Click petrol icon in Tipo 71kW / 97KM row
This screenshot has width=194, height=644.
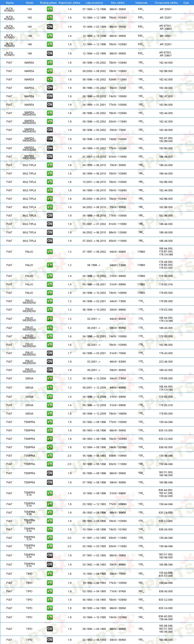[50, 592]
